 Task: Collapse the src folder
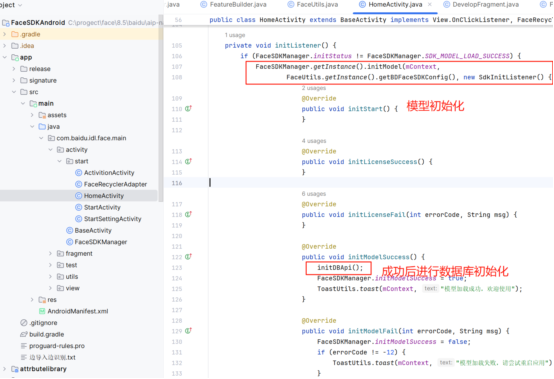point(14,92)
